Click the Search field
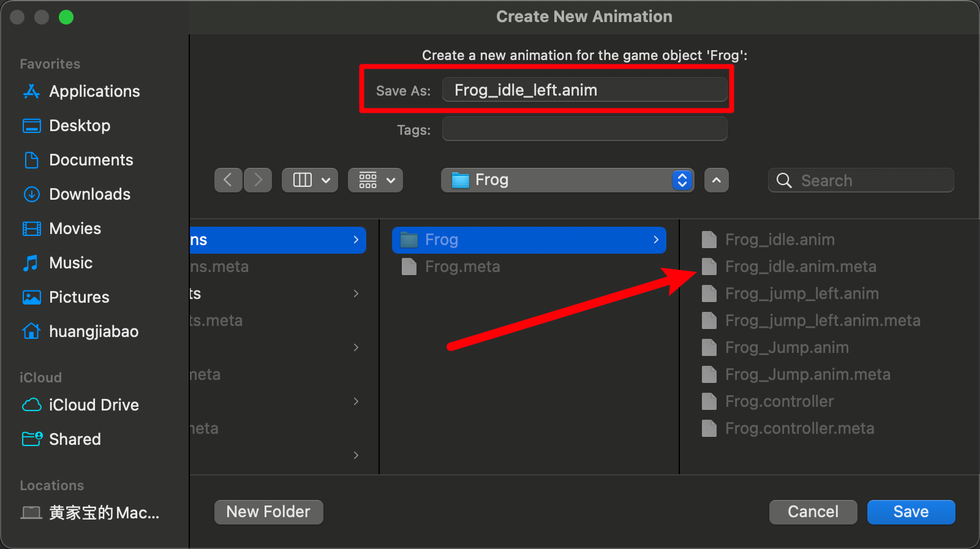Image resolution: width=980 pixels, height=549 pixels. pyautogui.click(x=861, y=180)
